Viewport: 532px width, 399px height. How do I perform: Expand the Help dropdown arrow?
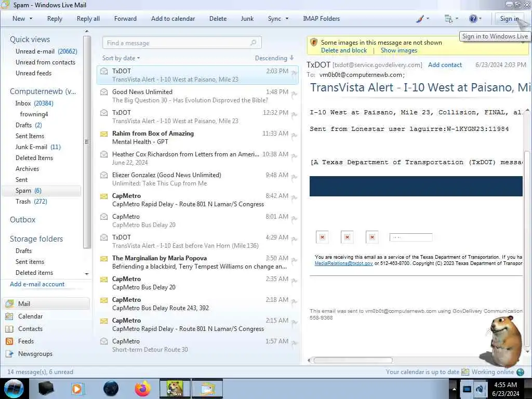(480, 19)
